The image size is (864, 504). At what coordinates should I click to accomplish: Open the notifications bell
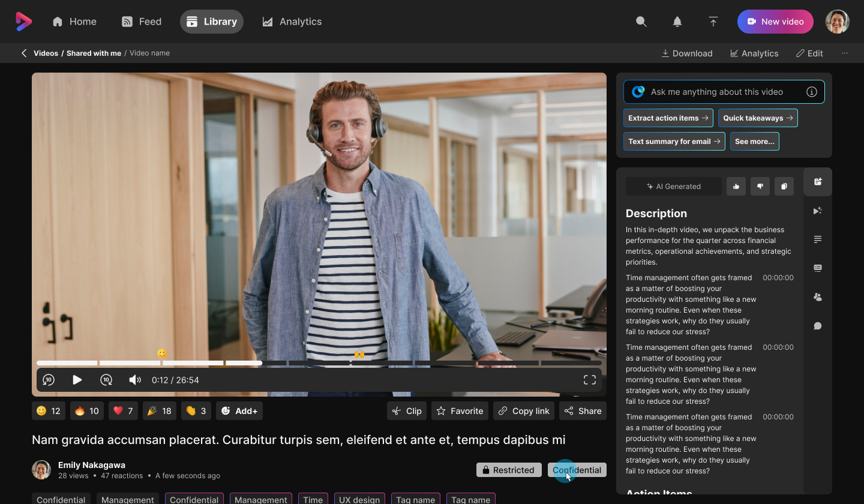677,22
